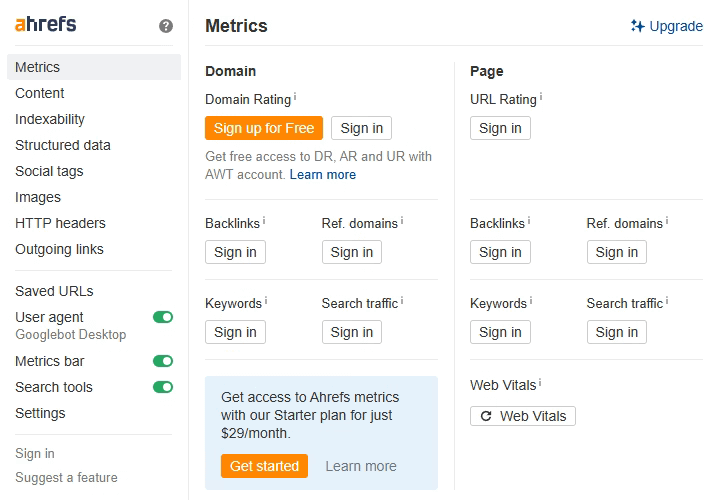Show info icon beside Domain Backlinks
The width and height of the screenshot is (711, 500).
point(264,221)
